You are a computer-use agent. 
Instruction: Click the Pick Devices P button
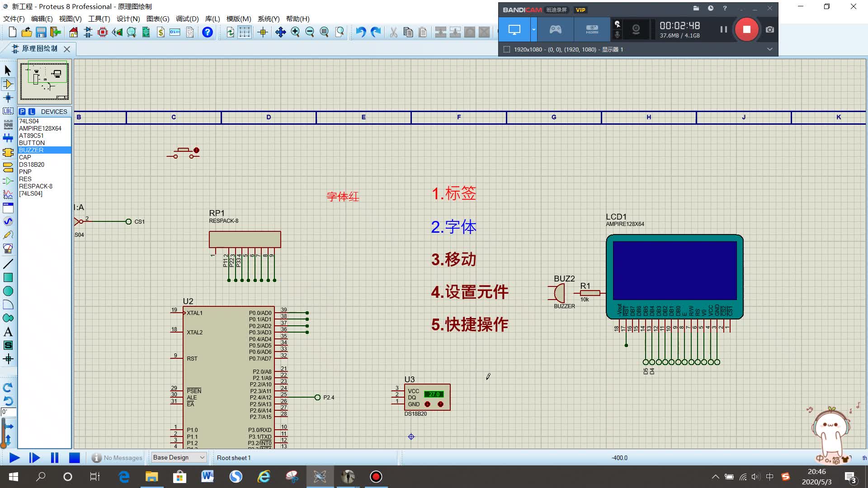pyautogui.click(x=22, y=112)
